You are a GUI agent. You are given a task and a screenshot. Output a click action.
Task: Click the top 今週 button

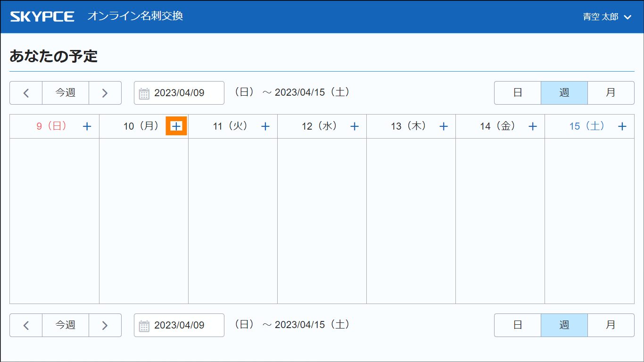[66, 93]
